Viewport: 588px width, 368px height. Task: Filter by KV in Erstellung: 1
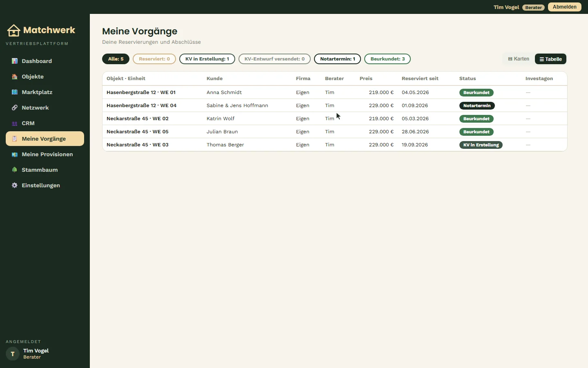(x=207, y=59)
